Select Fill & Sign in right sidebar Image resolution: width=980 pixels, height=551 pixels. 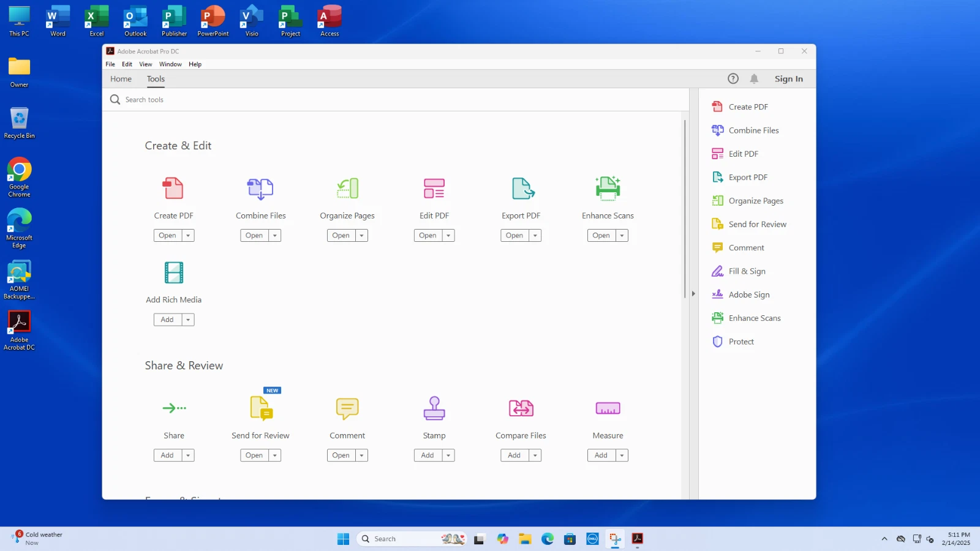coord(739,271)
